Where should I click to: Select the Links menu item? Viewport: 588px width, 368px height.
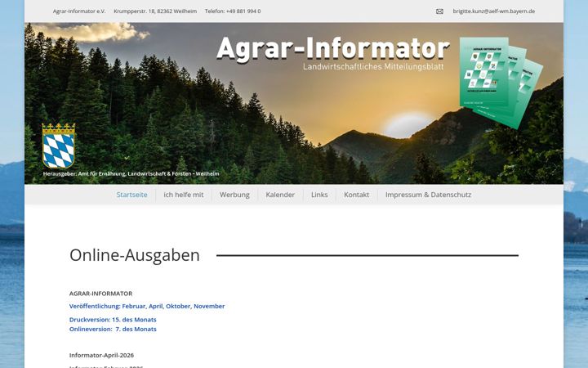click(319, 195)
